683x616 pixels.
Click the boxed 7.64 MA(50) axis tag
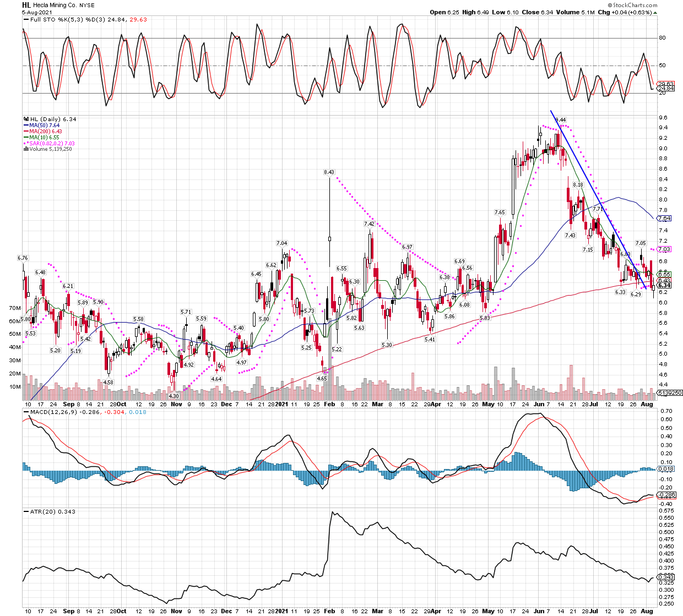tap(664, 219)
